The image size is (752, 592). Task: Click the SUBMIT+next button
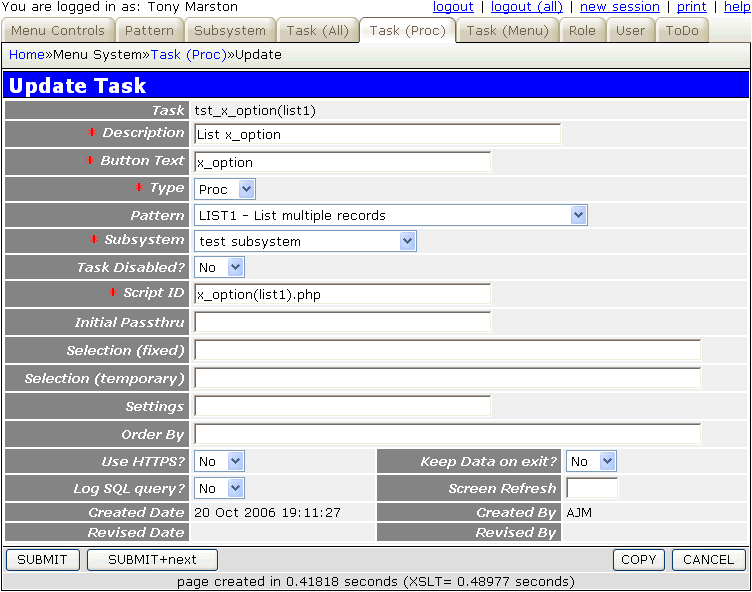(x=152, y=560)
